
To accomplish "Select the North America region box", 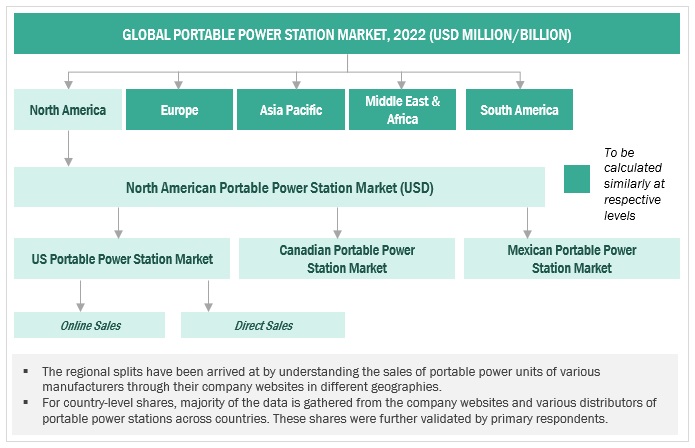I will 68,110.
